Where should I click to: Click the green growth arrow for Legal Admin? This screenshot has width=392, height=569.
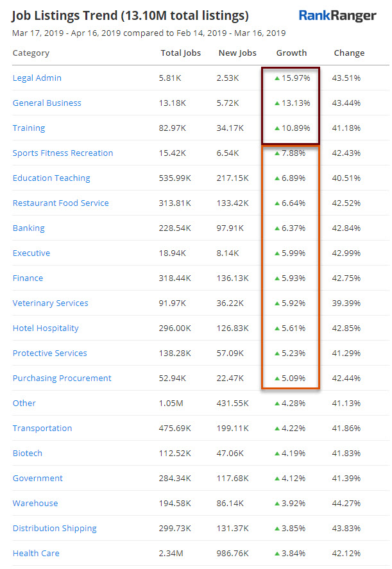(277, 78)
